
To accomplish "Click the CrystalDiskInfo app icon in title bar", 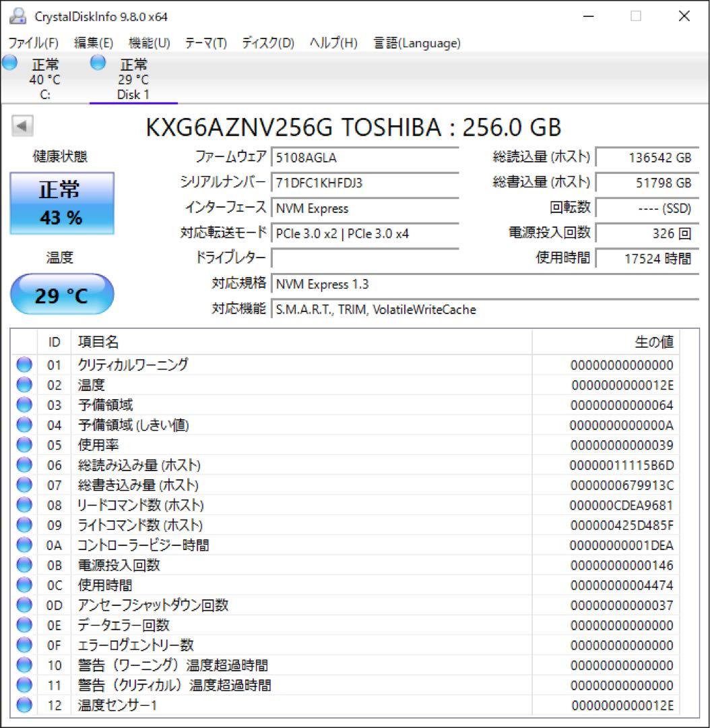I will click(18, 16).
